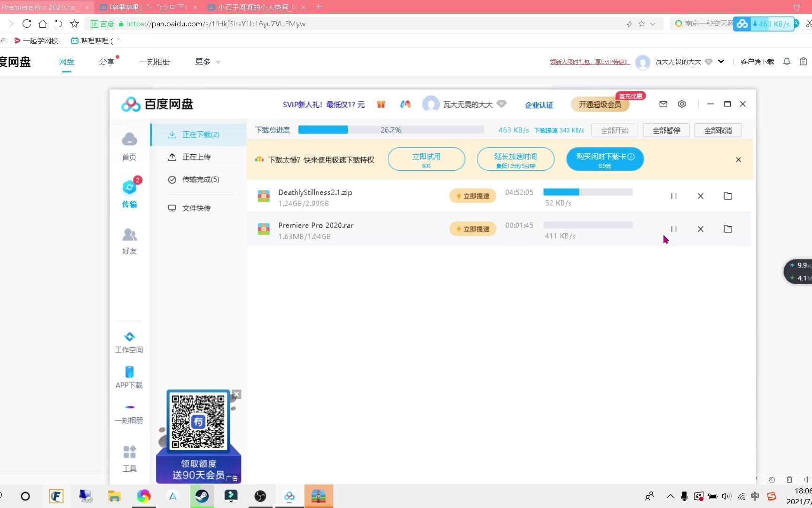Switch to the 网盘 web tab
Image resolution: width=812 pixels, height=508 pixels.
coord(67,62)
